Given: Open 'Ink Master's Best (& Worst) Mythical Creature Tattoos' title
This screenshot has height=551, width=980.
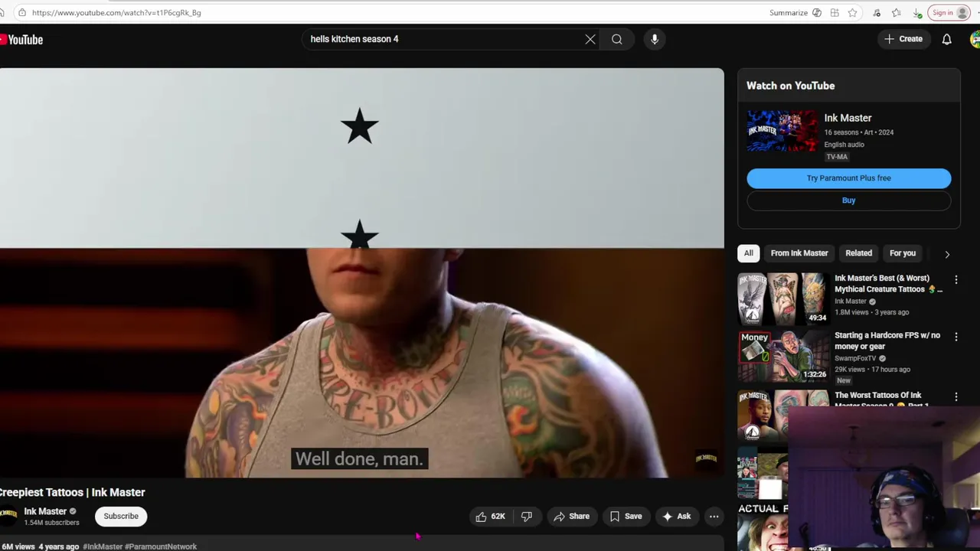Looking at the screenshot, I should 888,284.
